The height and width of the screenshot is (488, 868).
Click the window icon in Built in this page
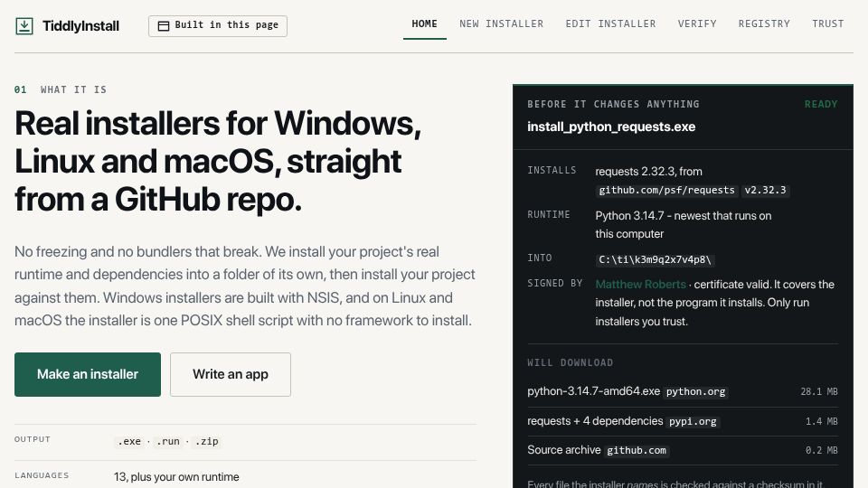164,26
